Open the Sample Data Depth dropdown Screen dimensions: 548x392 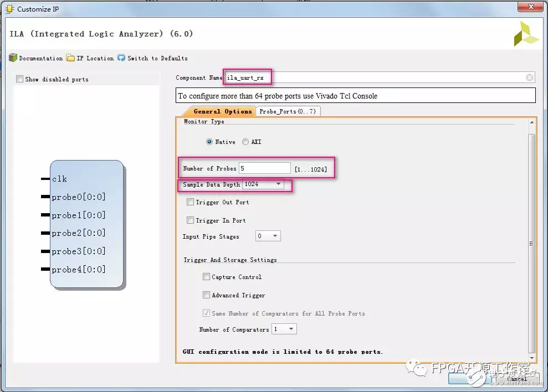[263, 184]
